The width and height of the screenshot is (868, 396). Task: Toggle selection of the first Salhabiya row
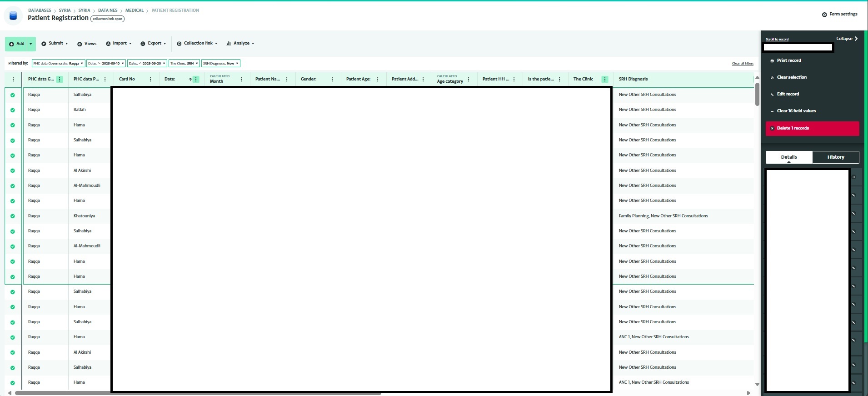point(13,95)
